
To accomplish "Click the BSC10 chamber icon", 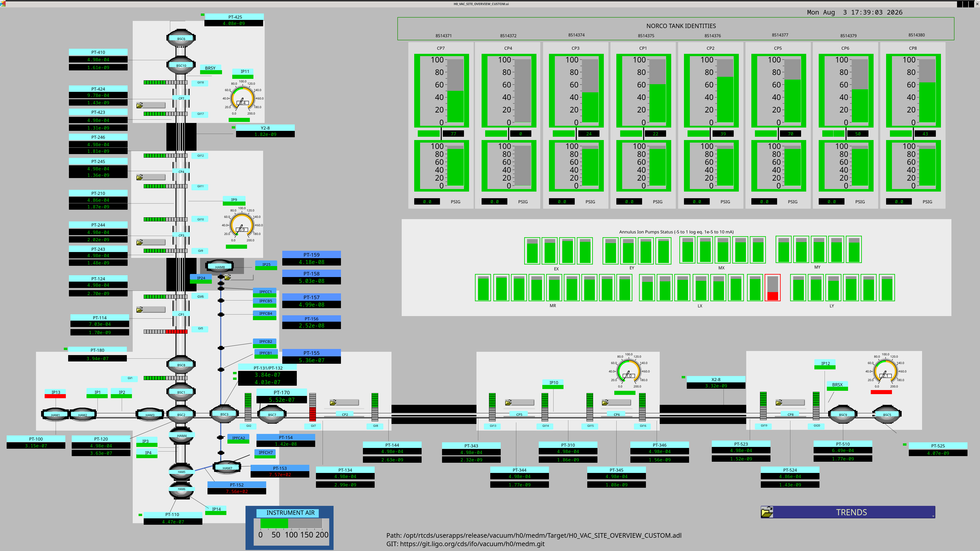I will 181,65.
